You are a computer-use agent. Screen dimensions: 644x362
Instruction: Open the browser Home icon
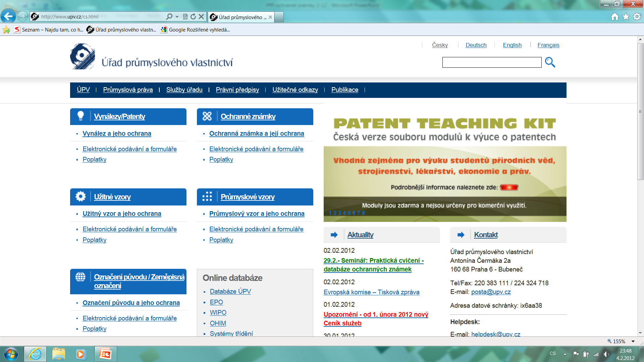(x=614, y=16)
